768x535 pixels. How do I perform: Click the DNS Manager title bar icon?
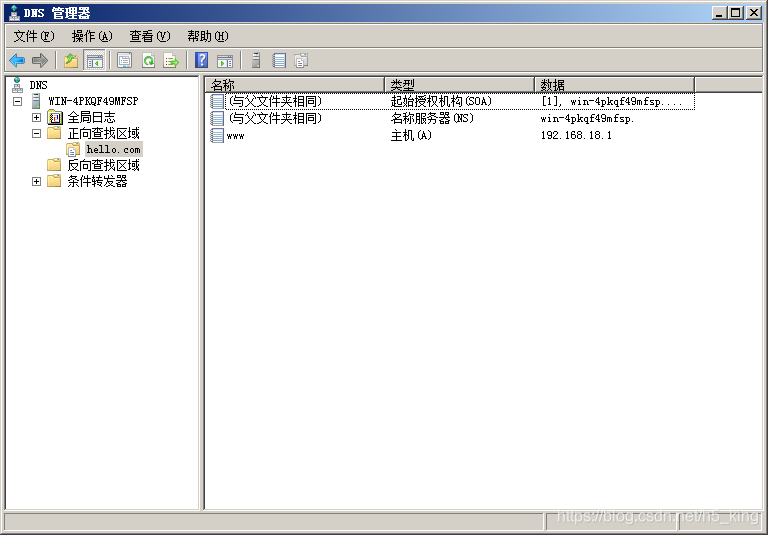point(14,13)
